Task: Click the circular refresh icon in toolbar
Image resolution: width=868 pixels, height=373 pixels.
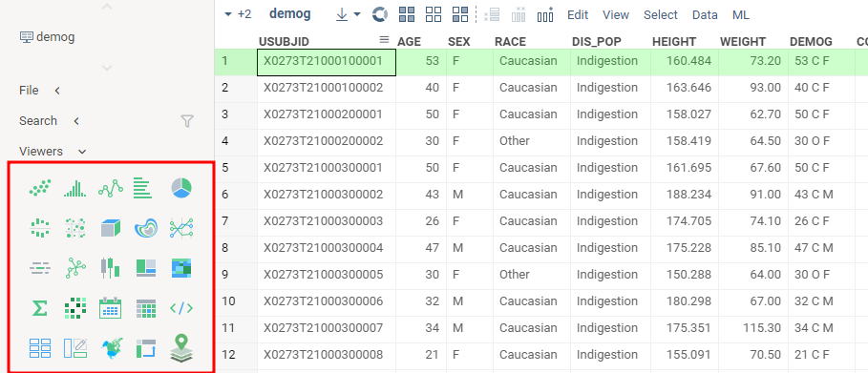Action: [379, 15]
